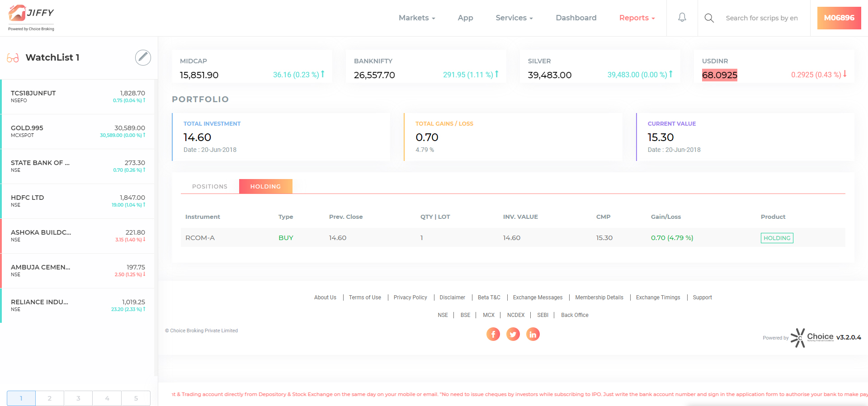The height and width of the screenshot is (406, 868).
Task: Switch to the Positions tab
Action: click(x=210, y=186)
